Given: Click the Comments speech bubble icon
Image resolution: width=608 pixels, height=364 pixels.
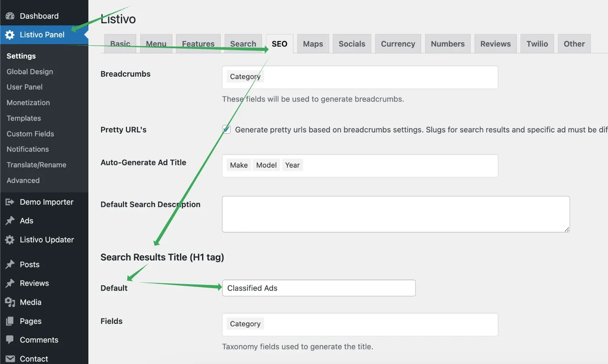Looking at the screenshot, I should (10, 340).
